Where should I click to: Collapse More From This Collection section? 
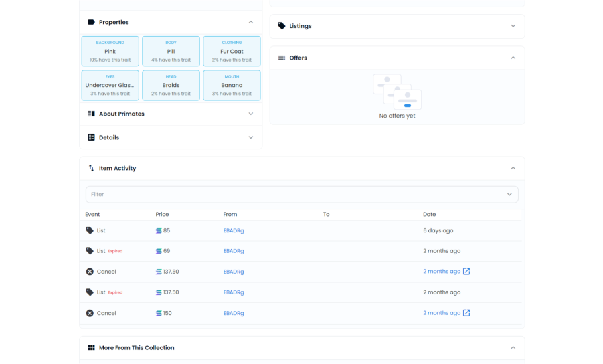[x=513, y=347]
